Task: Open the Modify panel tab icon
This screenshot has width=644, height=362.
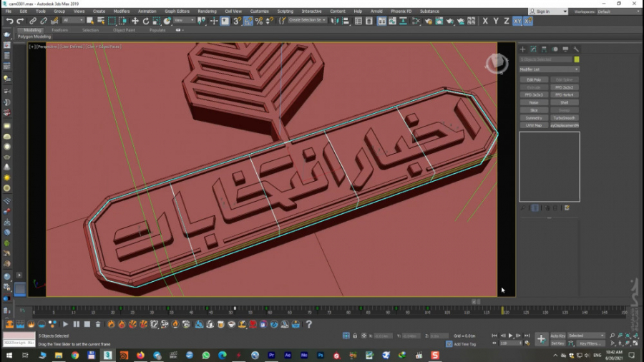Action: [x=533, y=49]
